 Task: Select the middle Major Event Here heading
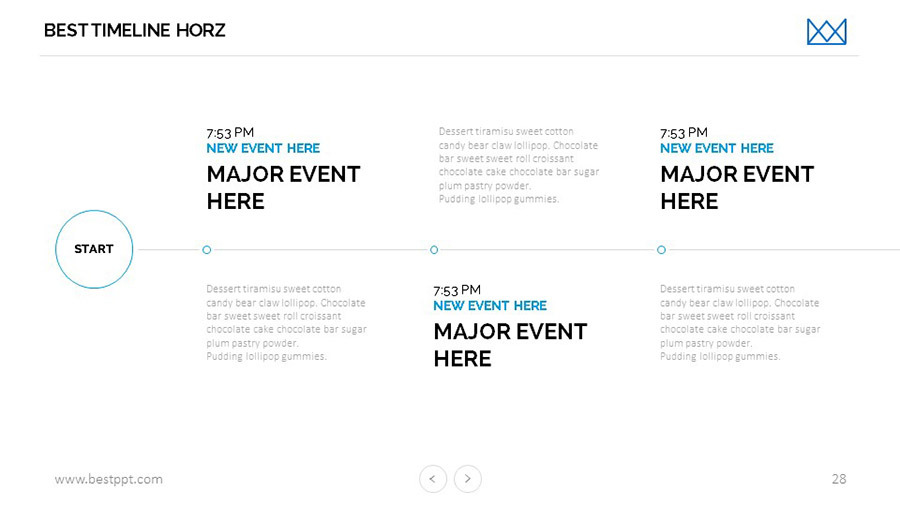(510, 345)
